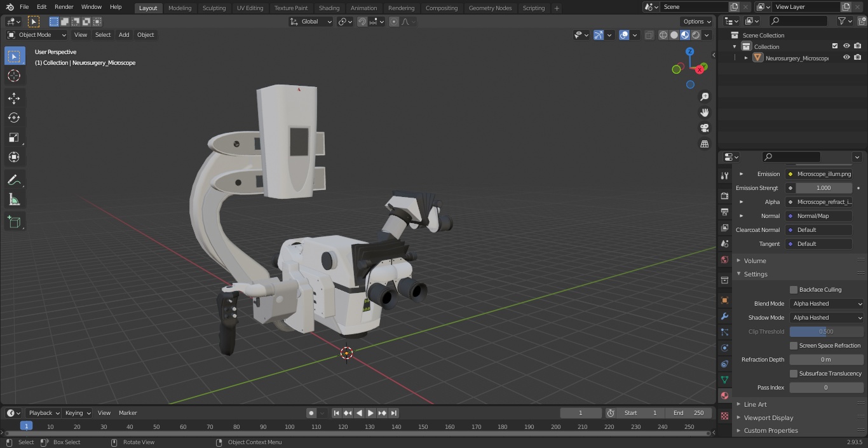
Task: Open Object Mode dropdown
Action: 37,35
